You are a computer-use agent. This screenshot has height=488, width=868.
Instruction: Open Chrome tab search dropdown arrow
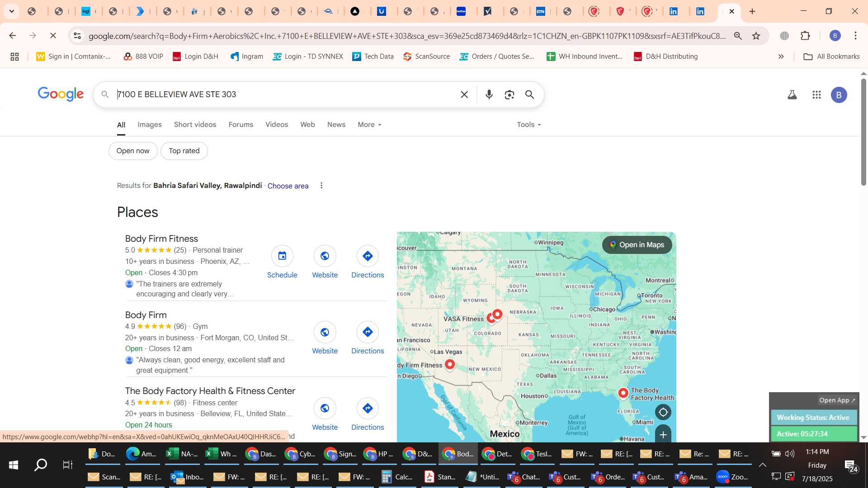pyautogui.click(x=12, y=11)
